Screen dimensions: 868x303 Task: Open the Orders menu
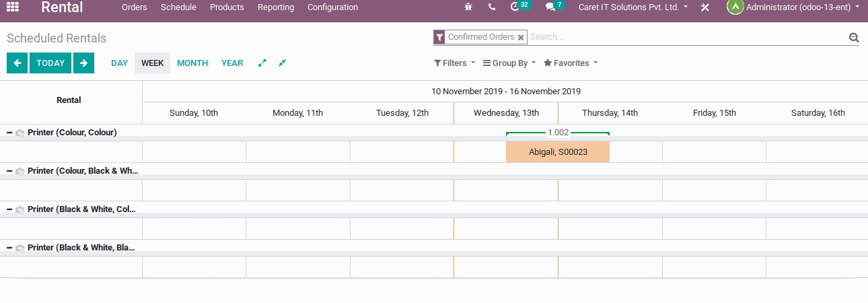coord(135,7)
